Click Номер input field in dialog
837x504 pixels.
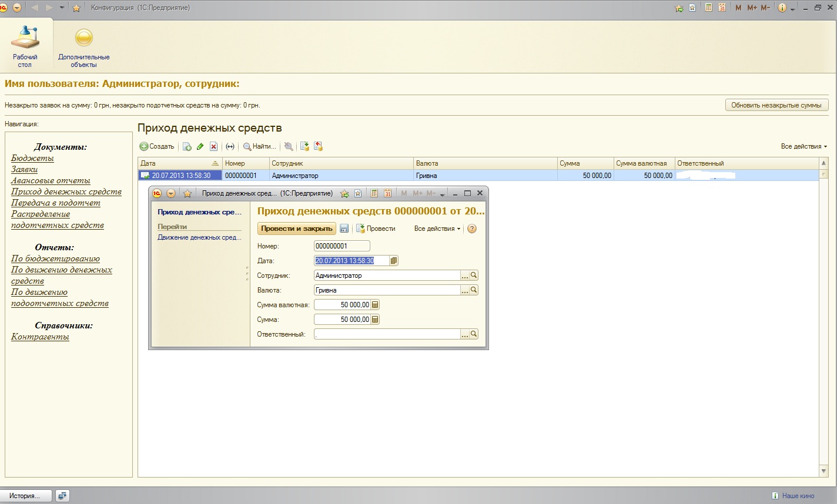click(x=342, y=246)
